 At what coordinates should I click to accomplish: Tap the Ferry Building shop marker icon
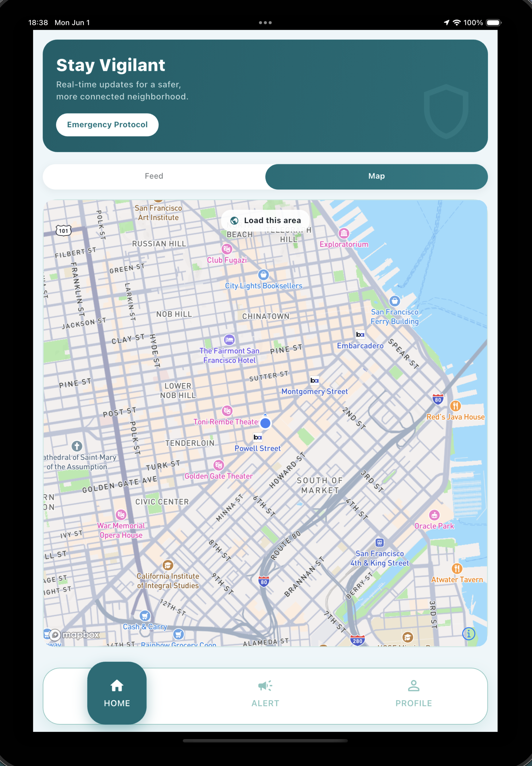click(x=395, y=301)
